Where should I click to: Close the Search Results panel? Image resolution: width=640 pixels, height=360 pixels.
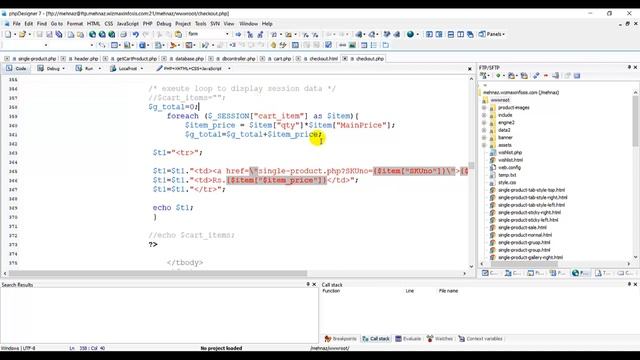click(x=314, y=284)
